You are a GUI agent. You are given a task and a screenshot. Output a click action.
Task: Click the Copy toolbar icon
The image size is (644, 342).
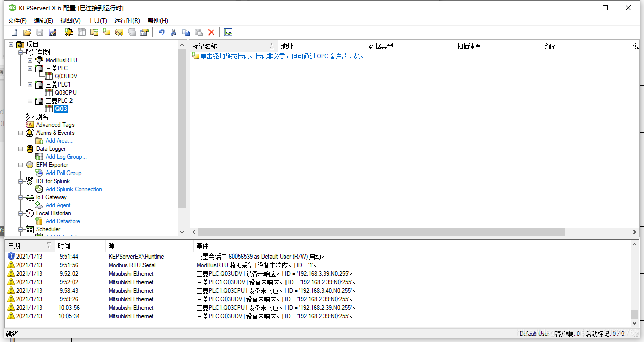pyautogui.click(x=186, y=32)
